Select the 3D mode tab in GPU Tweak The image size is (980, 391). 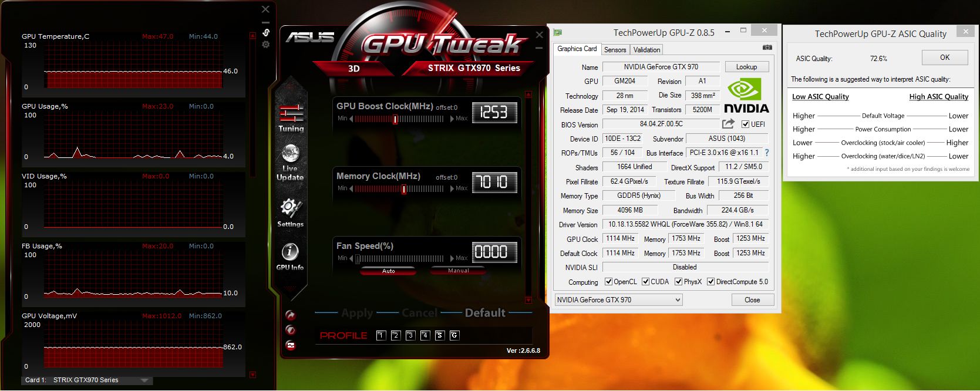354,69
